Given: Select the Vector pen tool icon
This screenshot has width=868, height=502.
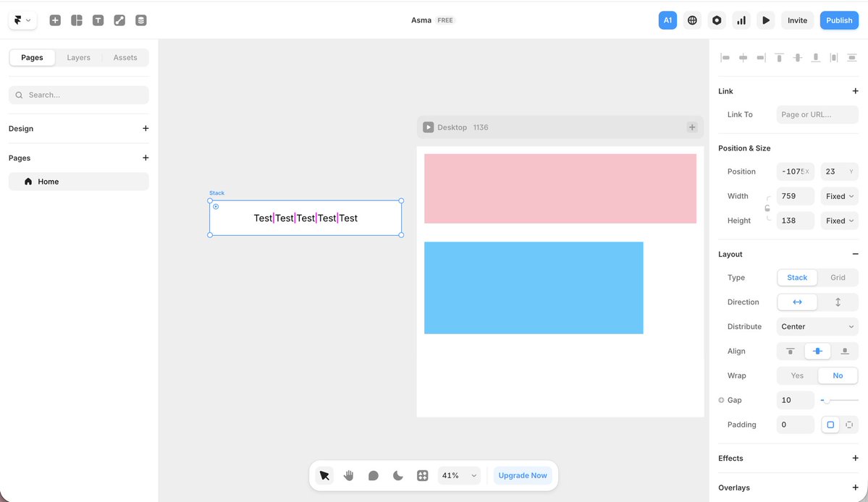Looking at the screenshot, I should [119, 20].
